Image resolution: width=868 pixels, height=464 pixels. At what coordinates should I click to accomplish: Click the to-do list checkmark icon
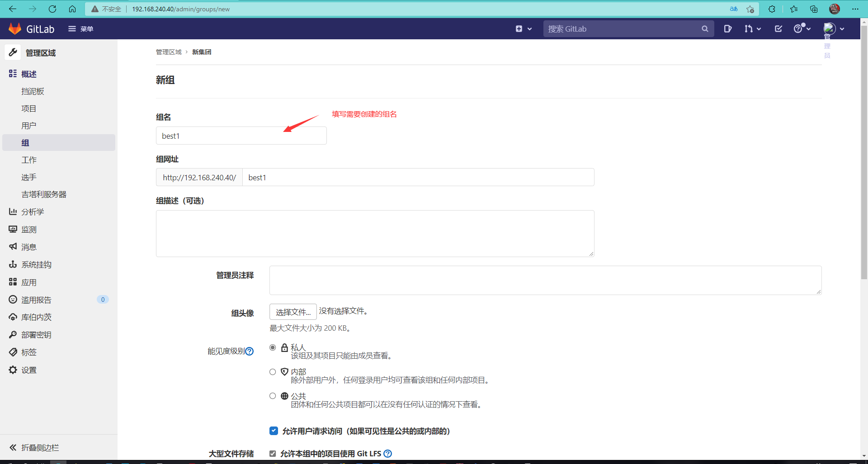778,28
